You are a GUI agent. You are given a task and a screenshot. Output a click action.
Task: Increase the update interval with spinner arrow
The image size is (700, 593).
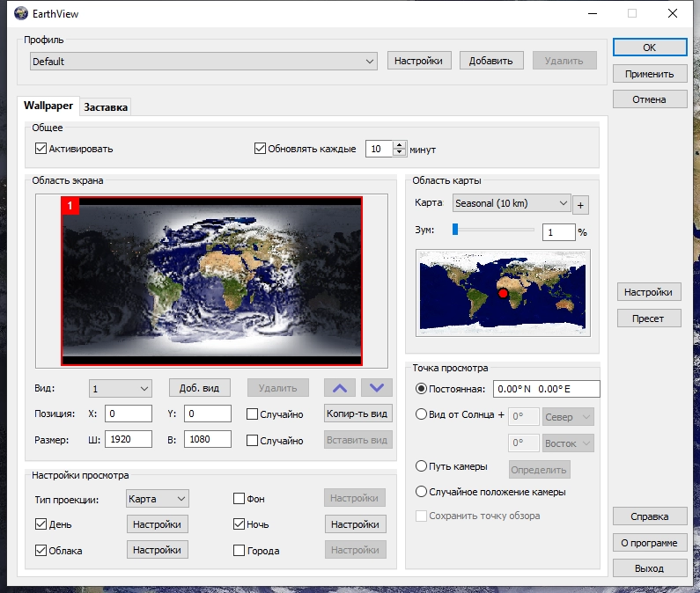coord(400,145)
